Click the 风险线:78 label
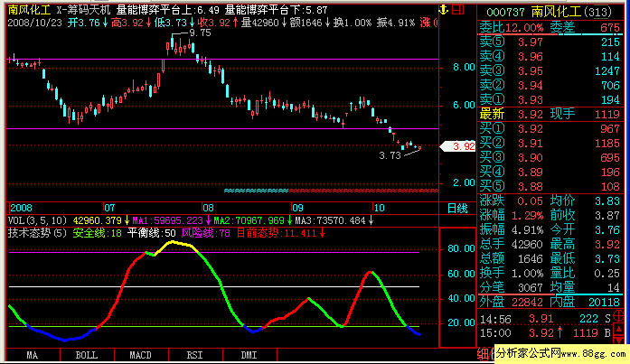Image resolution: width=630 pixels, height=364 pixels. point(206,233)
